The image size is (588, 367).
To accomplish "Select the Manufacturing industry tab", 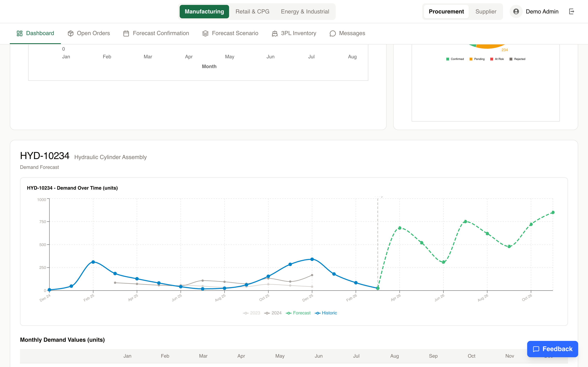I will [x=204, y=11].
